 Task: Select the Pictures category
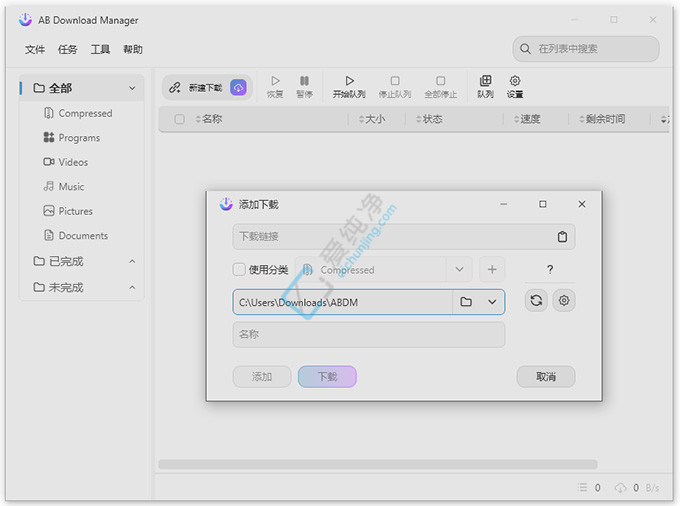(68, 211)
